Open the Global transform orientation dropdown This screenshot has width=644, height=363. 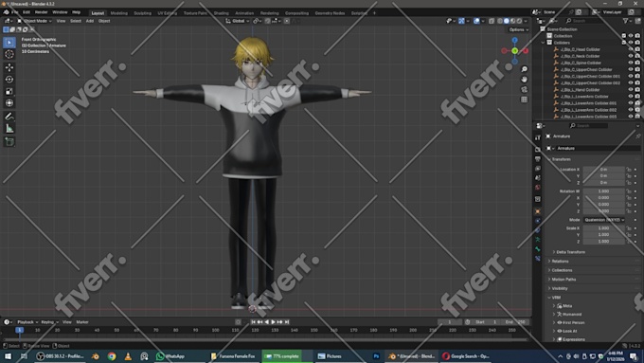pyautogui.click(x=238, y=21)
